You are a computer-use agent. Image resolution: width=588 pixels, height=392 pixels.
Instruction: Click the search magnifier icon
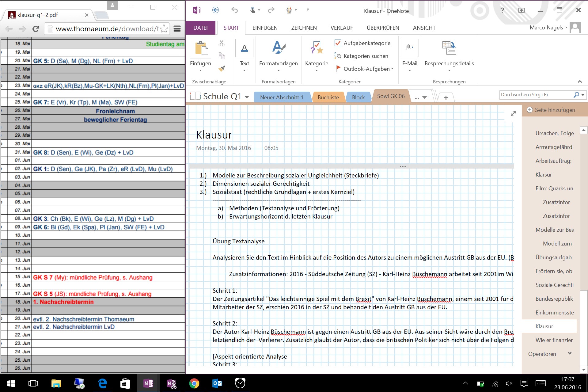pyautogui.click(x=576, y=95)
